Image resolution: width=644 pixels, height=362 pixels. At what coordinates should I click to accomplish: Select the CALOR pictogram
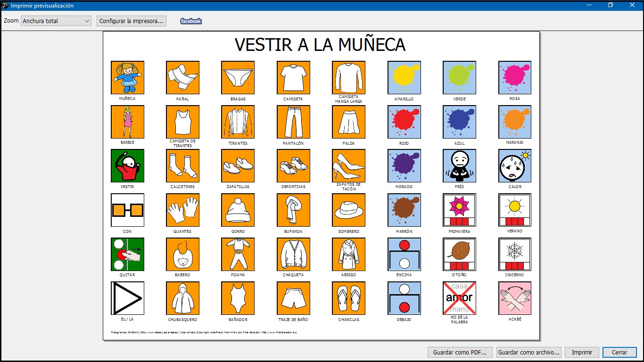[x=514, y=165]
